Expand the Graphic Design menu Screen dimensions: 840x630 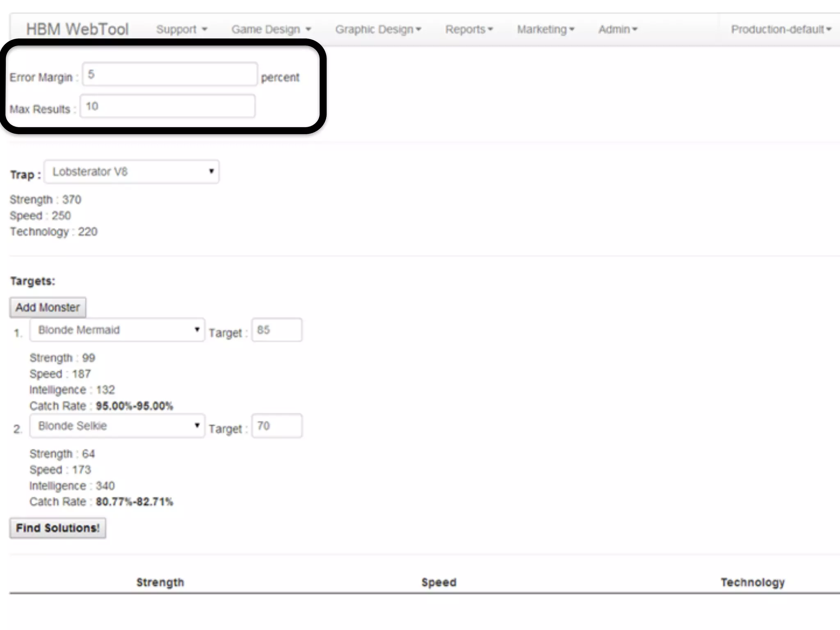[x=378, y=30]
